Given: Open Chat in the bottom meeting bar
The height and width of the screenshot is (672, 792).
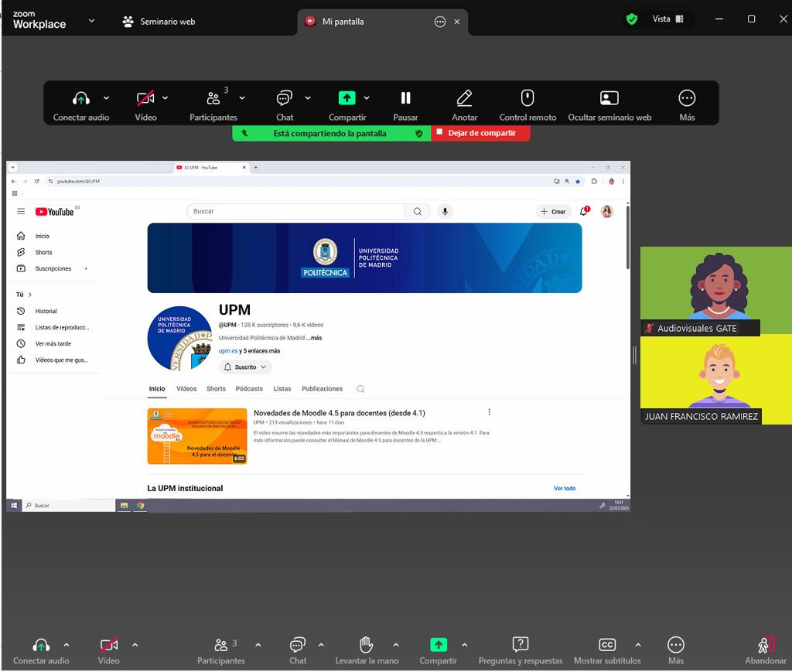Looking at the screenshot, I should point(298,651).
